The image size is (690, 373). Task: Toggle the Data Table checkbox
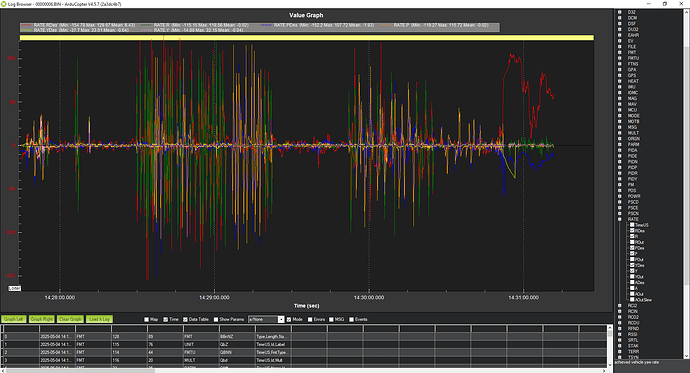(185, 319)
